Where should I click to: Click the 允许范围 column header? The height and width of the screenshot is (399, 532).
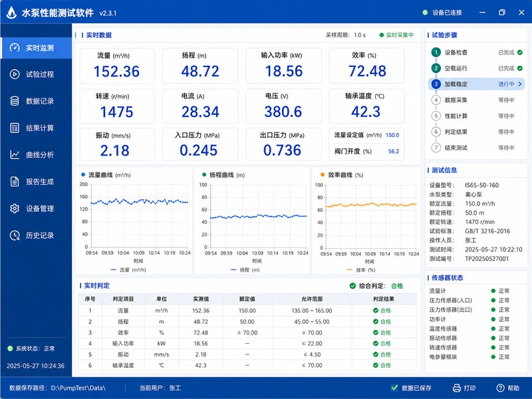pos(311,299)
